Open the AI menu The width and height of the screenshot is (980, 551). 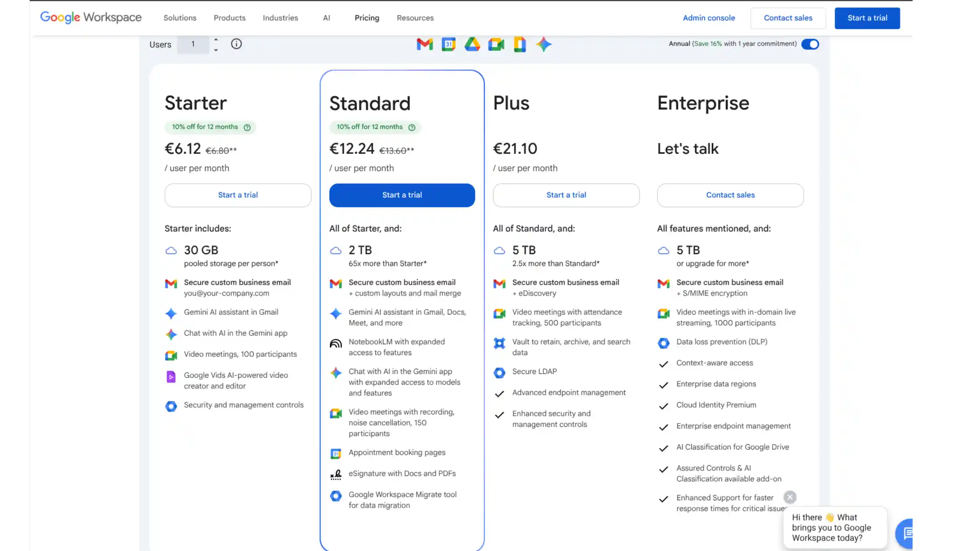326,18
